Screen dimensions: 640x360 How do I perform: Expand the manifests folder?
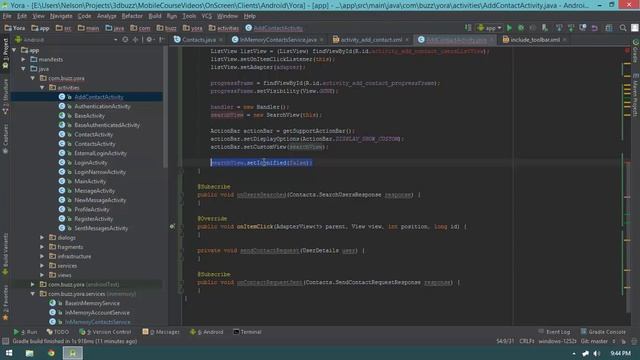pos(24,60)
